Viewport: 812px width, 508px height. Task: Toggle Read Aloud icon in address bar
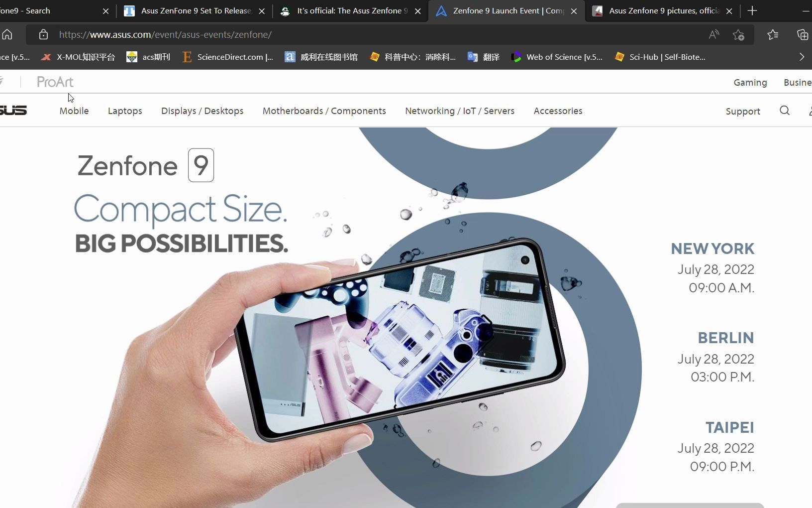[714, 34]
